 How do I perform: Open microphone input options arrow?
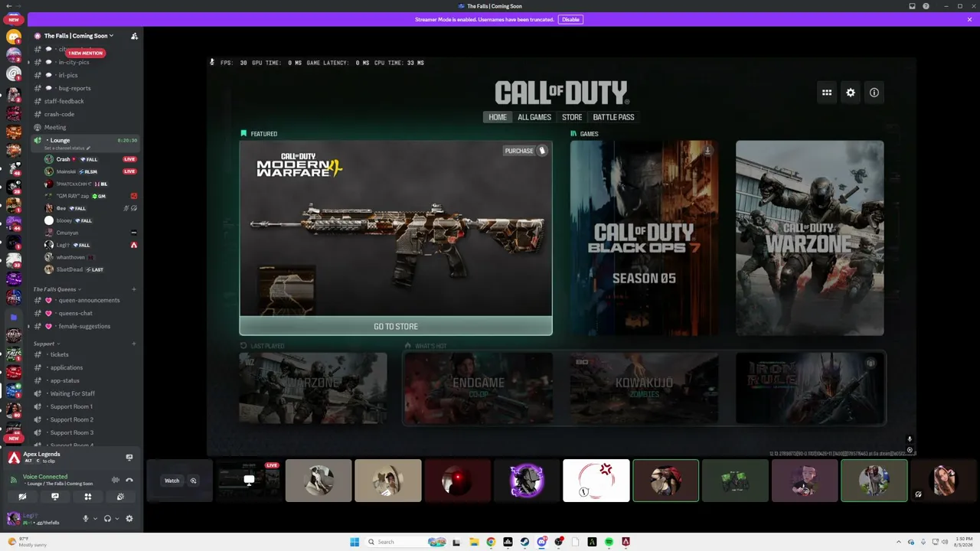pyautogui.click(x=95, y=519)
